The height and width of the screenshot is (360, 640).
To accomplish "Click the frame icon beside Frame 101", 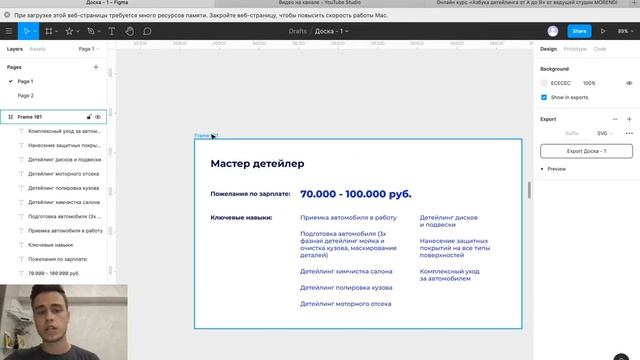I will pyautogui.click(x=11, y=117).
